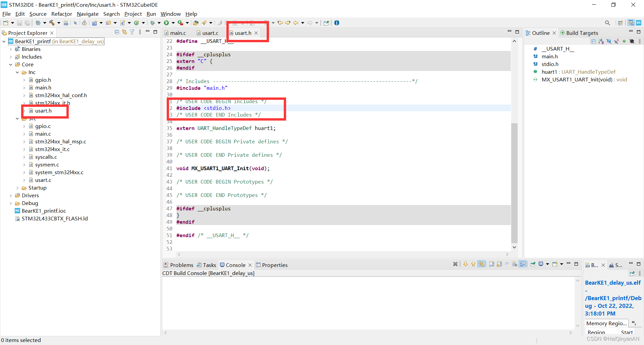Screen dimensions: 644x345
Task: Click Outline collapse all icon
Action: click(x=594, y=42)
